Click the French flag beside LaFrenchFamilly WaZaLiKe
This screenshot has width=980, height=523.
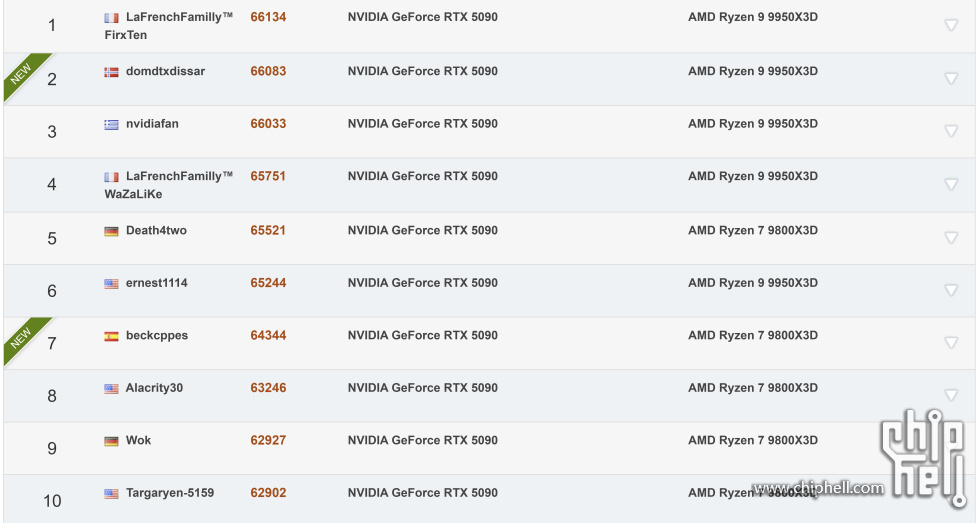pyautogui.click(x=111, y=177)
